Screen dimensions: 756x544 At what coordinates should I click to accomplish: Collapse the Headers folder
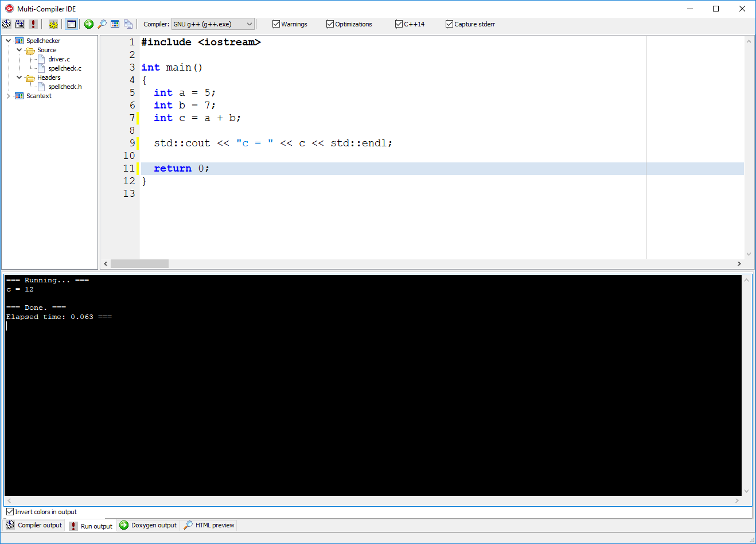coord(19,77)
